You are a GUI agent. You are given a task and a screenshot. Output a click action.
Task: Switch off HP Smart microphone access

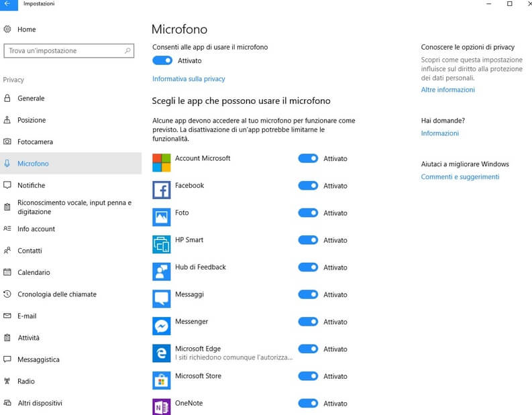click(x=308, y=240)
